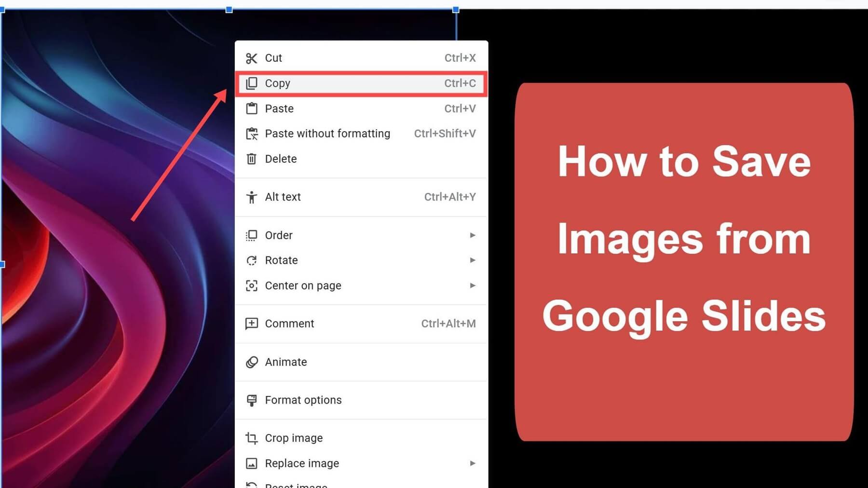Click the Format options paint roller icon

tap(251, 400)
